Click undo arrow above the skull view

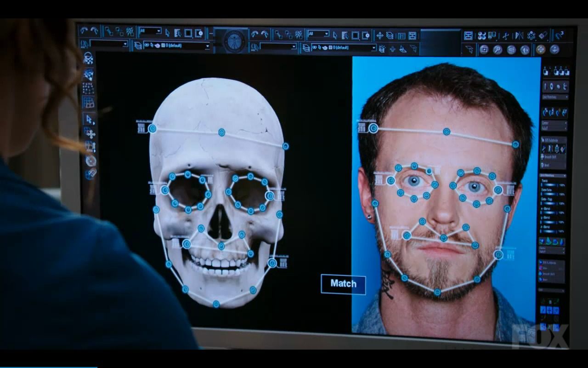pos(84,30)
